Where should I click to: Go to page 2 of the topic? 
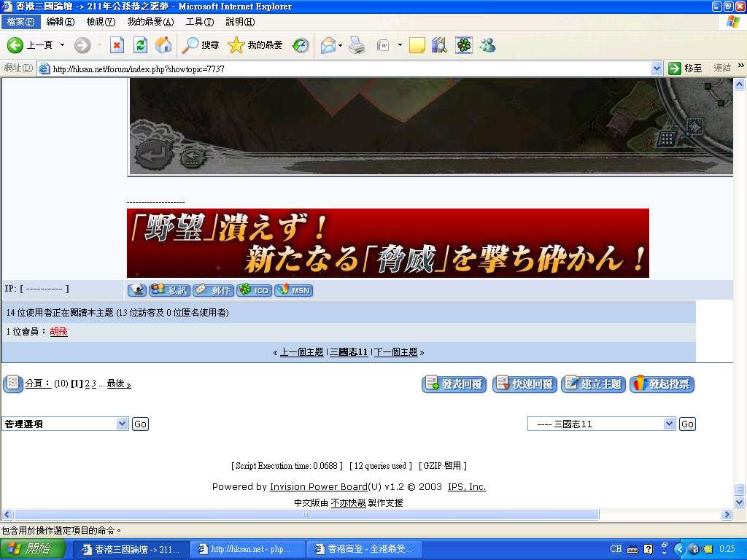pos(88,384)
